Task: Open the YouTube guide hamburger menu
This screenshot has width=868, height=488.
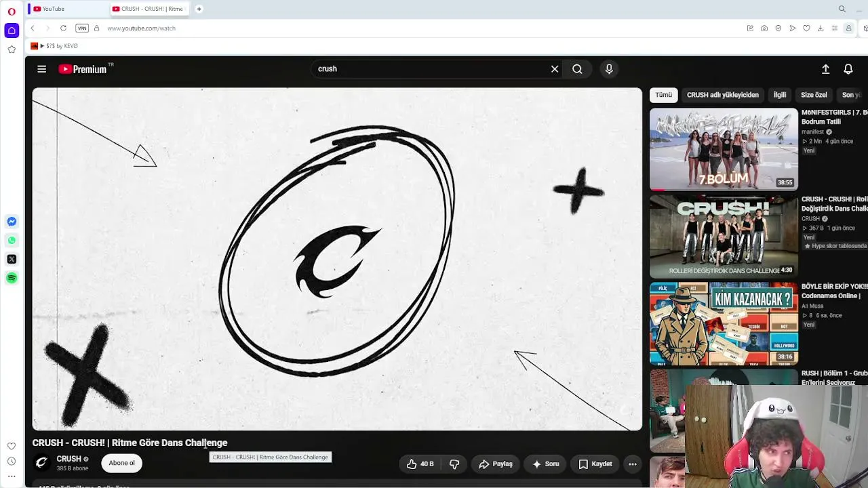Action: [41, 69]
